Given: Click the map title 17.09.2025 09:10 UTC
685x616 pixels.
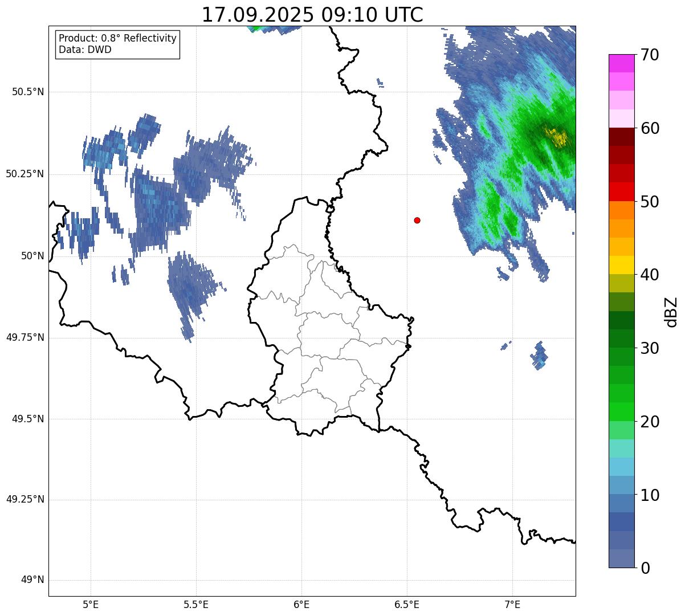Looking at the screenshot, I should click(312, 14).
